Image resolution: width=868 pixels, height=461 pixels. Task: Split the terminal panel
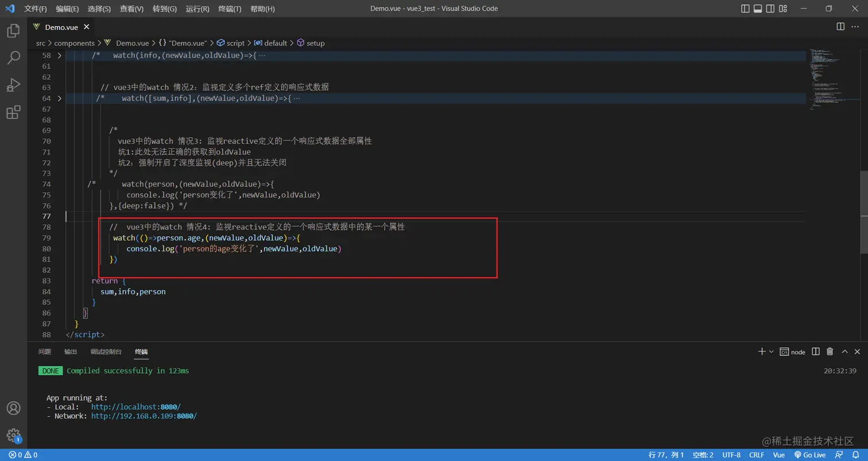point(816,351)
